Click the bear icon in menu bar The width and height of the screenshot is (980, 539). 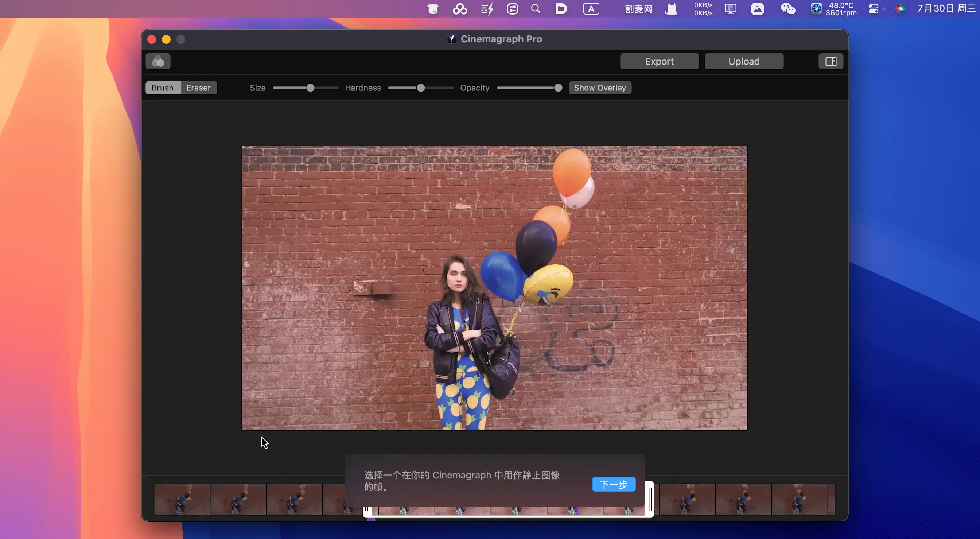[432, 9]
